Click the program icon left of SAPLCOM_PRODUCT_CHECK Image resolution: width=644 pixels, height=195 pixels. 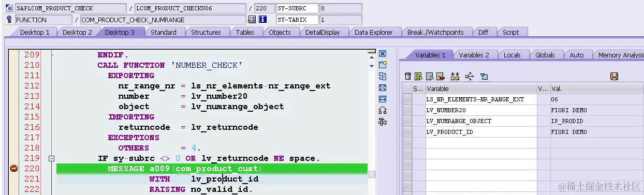pos(9,8)
